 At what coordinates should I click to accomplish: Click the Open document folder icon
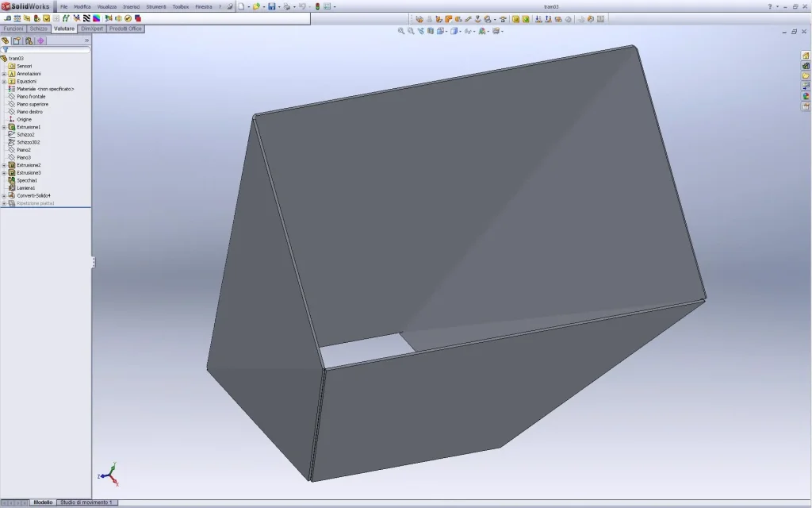[256, 6]
